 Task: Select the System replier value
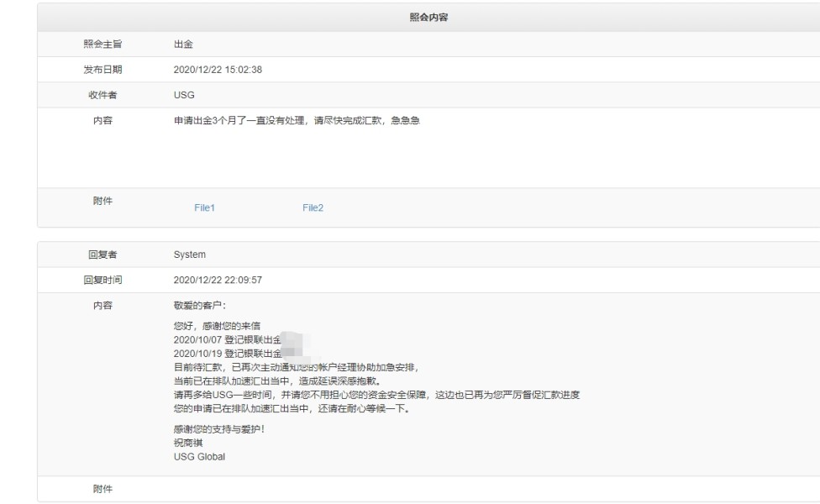[x=189, y=255]
